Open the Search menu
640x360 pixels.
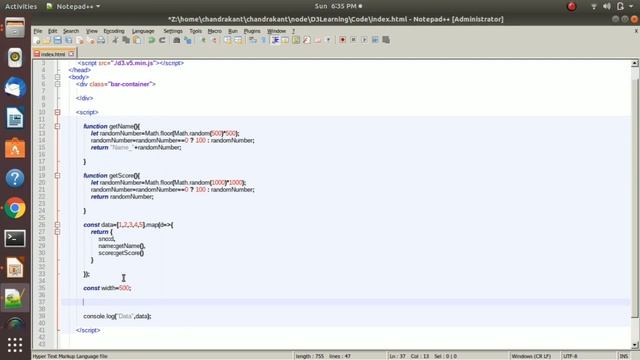(71, 31)
